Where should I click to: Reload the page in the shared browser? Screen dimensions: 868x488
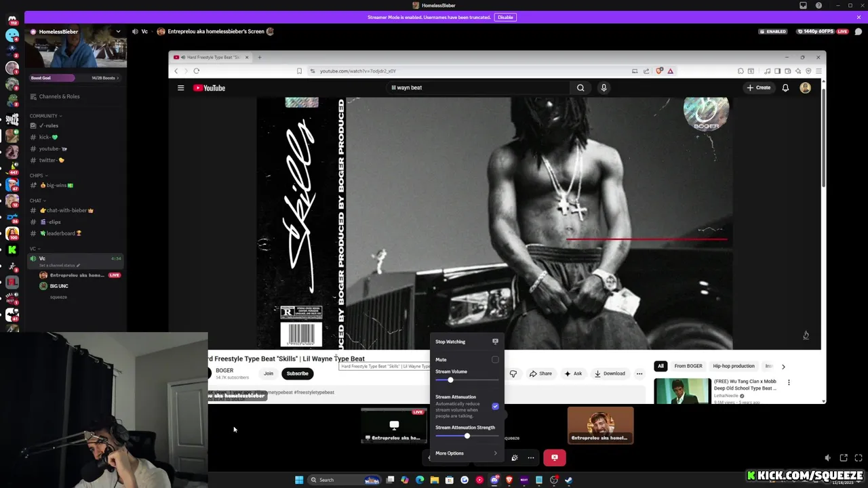[197, 71]
